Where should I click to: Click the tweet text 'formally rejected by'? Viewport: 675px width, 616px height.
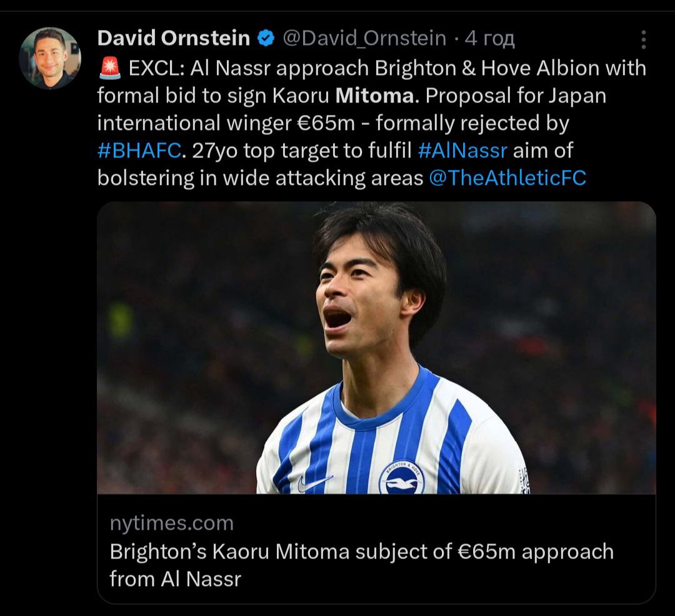pos(472,123)
